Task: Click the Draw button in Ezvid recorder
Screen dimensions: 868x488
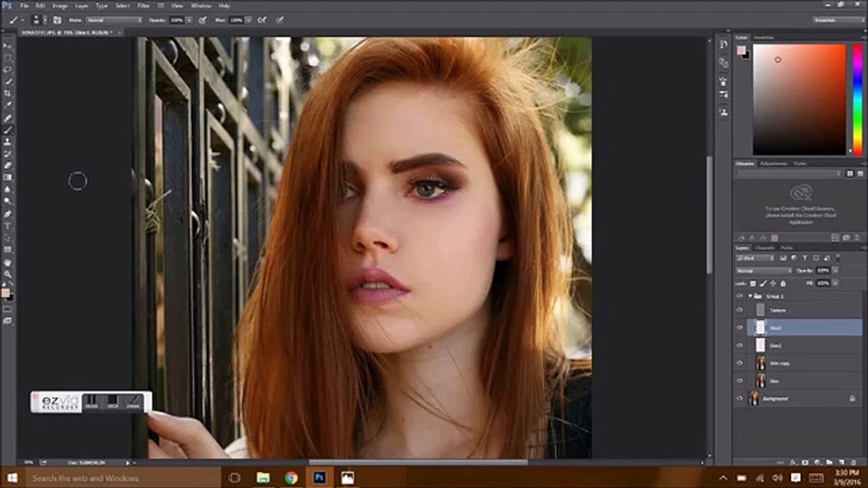Action: 134,402
